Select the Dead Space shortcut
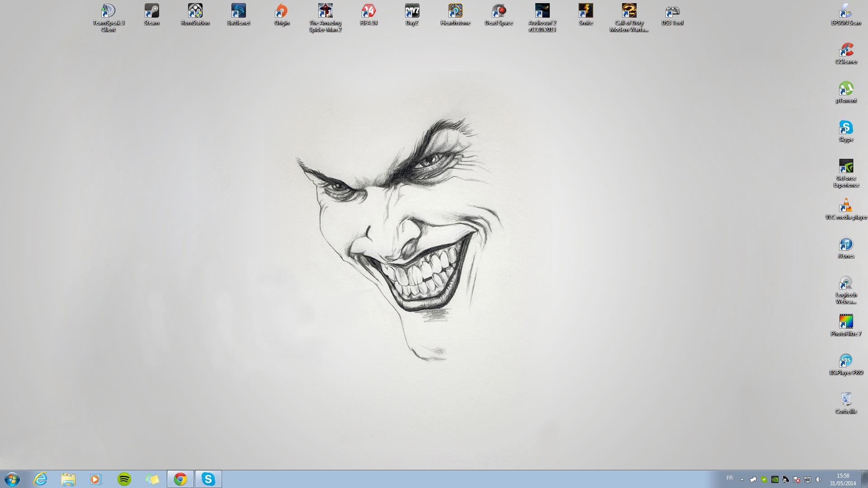The width and height of the screenshot is (868, 488). point(499,14)
